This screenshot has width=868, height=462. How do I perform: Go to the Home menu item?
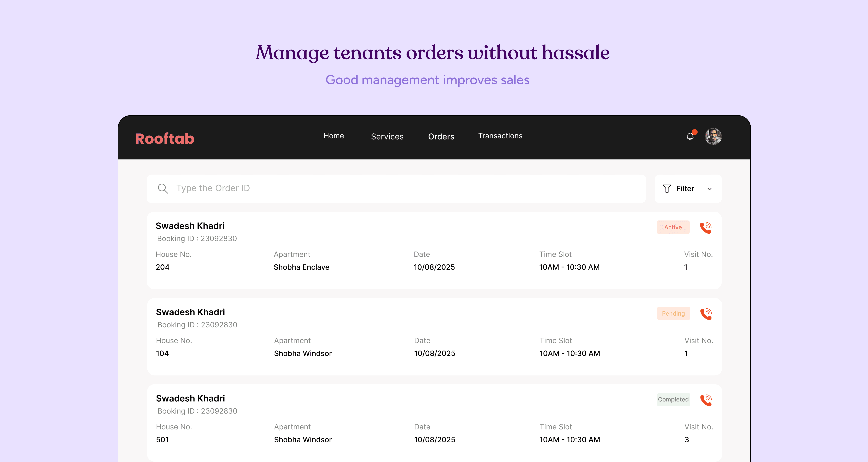point(334,136)
